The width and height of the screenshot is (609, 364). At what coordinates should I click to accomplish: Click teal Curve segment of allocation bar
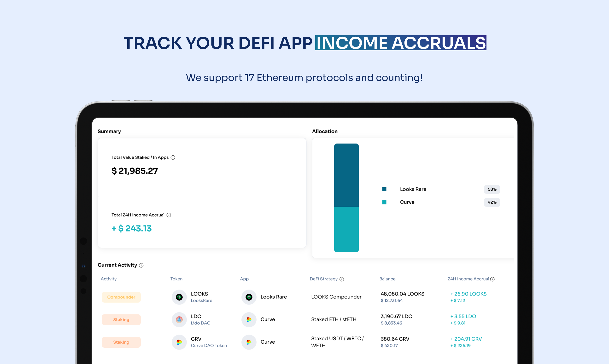[346, 230]
